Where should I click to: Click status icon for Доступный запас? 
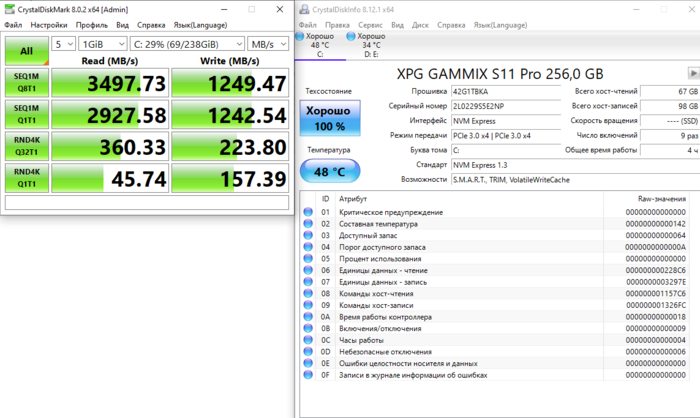308,235
